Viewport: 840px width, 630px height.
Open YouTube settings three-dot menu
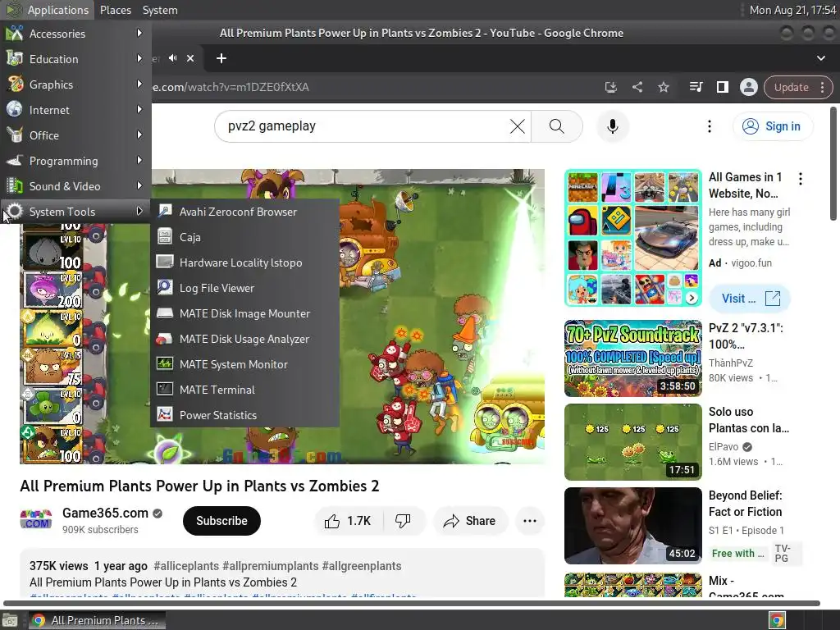click(x=710, y=126)
